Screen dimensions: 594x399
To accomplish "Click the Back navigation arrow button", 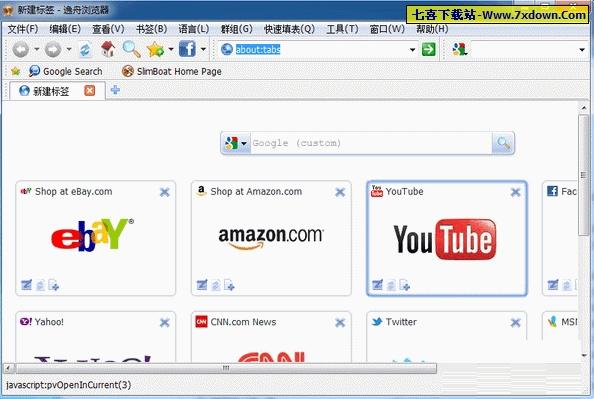I will coord(20,49).
